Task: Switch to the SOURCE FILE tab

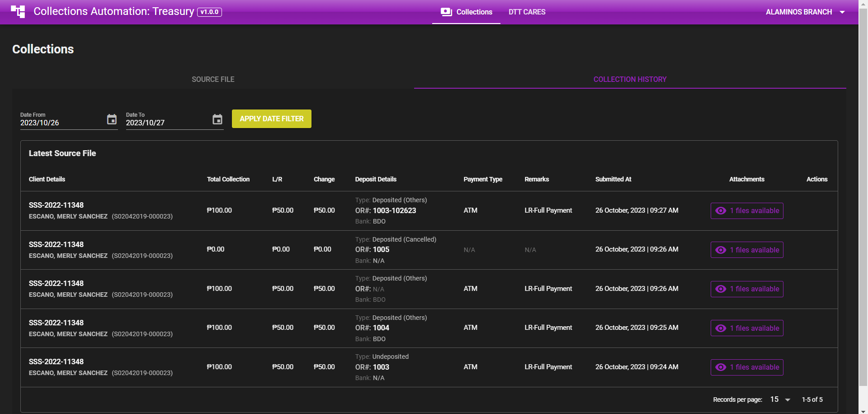Action: pyautogui.click(x=213, y=80)
